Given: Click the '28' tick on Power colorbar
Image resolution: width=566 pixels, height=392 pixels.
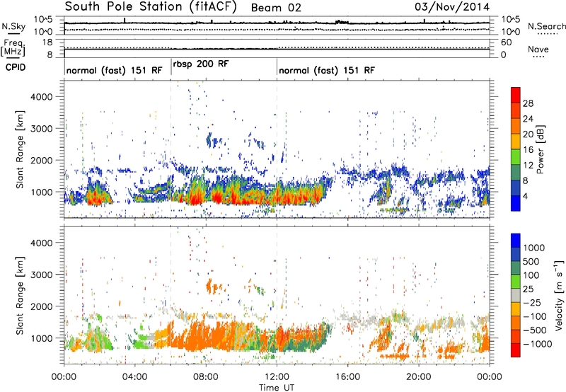Looking at the screenshot, I should 528,103.
